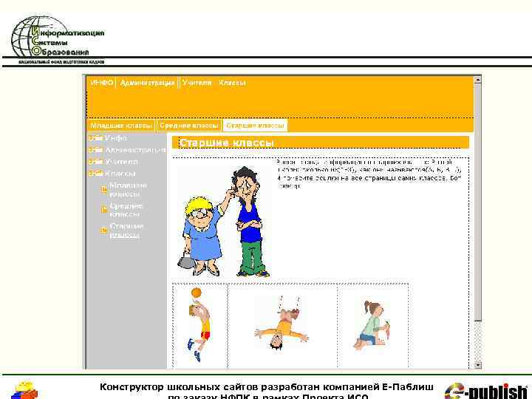Open Классы in the sidebar tree
The height and width of the screenshot is (399, 532).
120,174
